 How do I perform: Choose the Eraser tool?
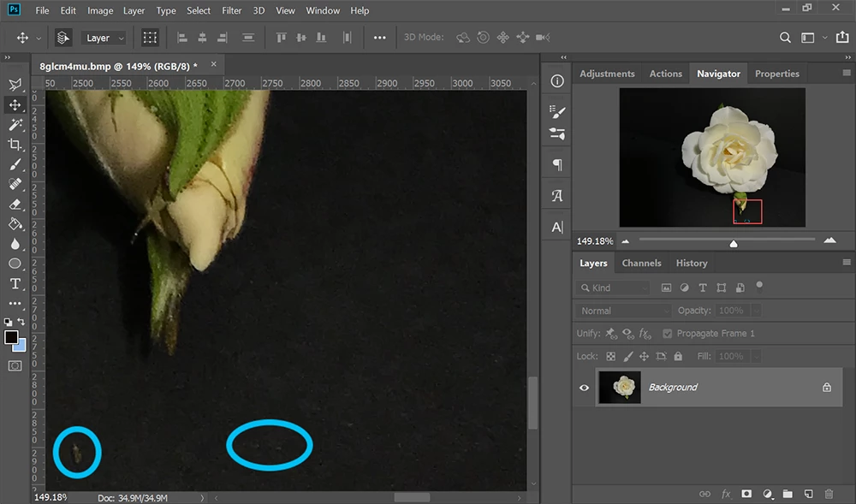click(15, 204)
